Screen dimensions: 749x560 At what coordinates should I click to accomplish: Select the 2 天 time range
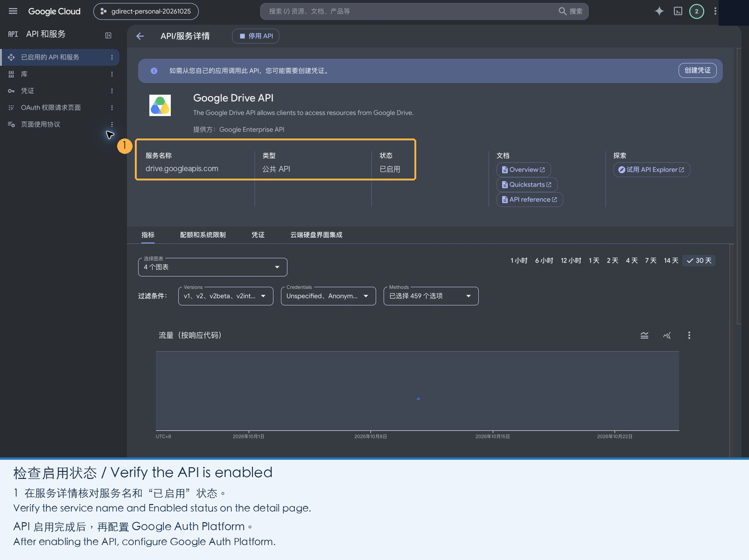click(x=613, y=261)
